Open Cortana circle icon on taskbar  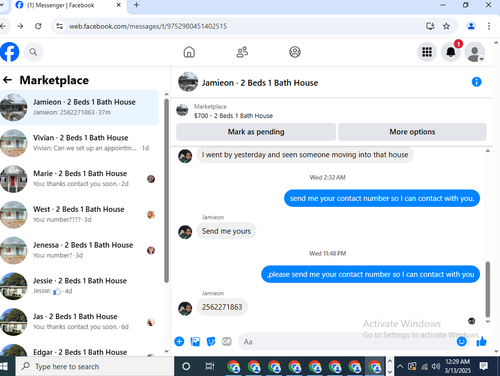[x=186, y=366]
